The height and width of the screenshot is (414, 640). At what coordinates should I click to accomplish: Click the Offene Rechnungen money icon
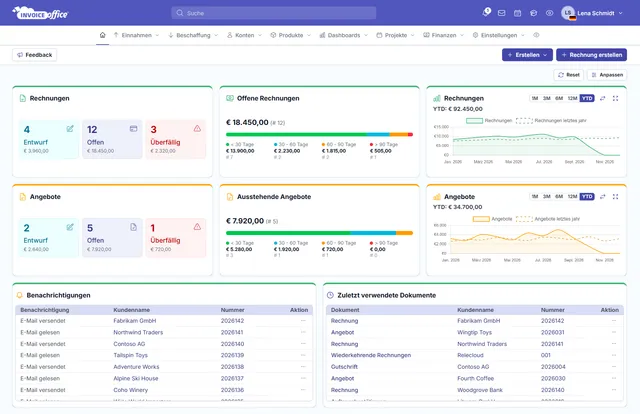[x=230, y=98]
